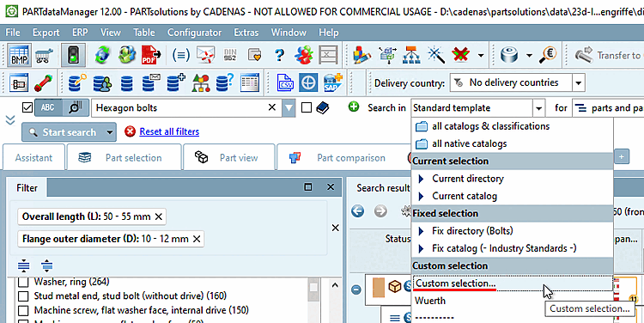Click the magic wand icon
The image size is (644, 323).
(435, 55)
